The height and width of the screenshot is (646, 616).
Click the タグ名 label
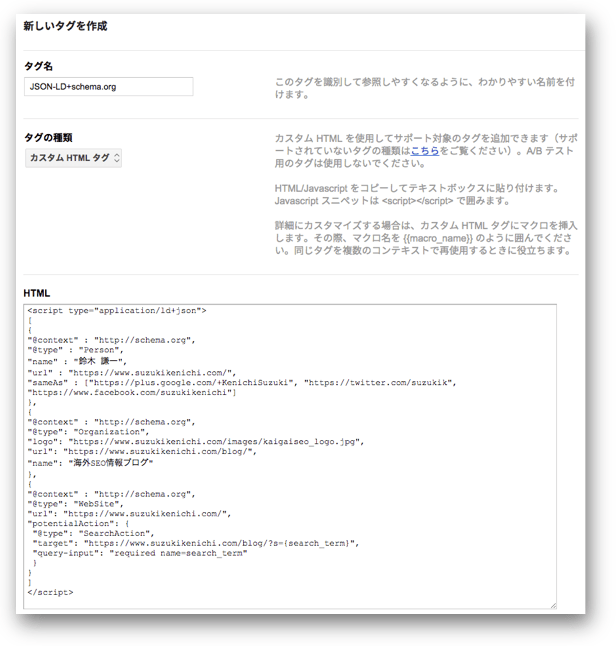(38, 66)
